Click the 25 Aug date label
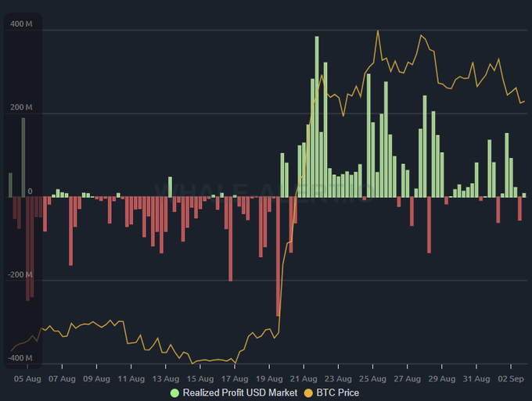This screenshot has width=532, height=401. coord(373,379)
